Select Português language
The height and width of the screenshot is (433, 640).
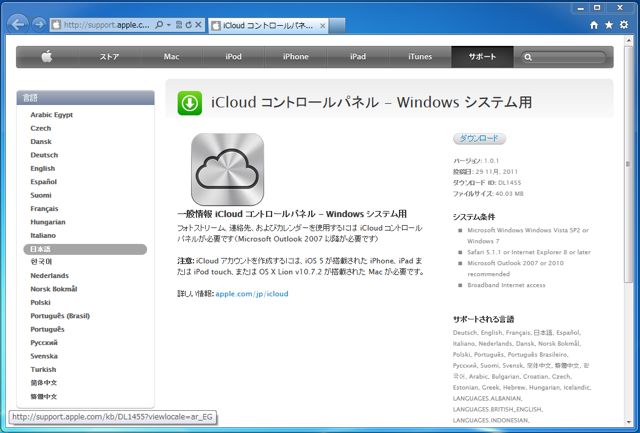(47, 329)
